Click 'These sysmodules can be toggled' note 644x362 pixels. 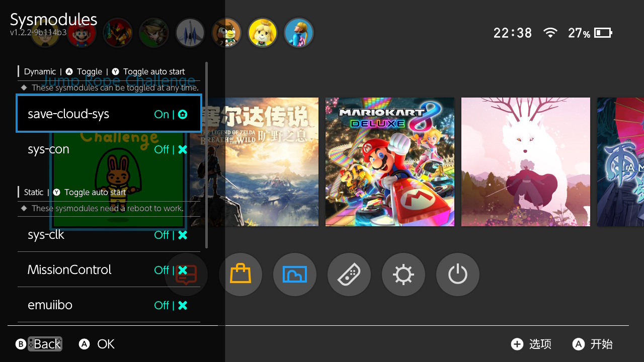(115, 87)
